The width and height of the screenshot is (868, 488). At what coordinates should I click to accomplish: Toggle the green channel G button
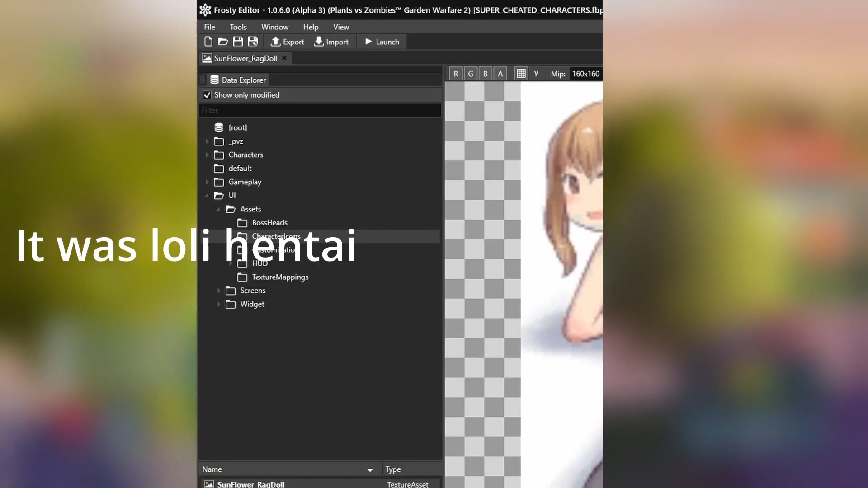click(471, 74)
